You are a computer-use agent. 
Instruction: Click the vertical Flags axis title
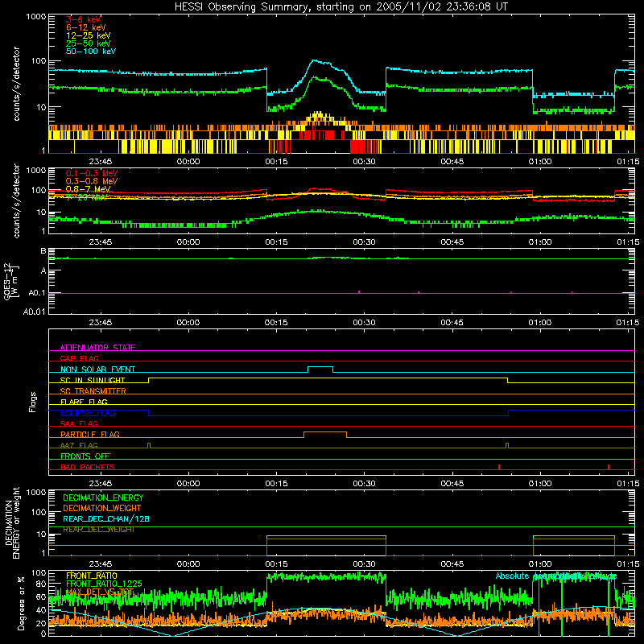32,402
